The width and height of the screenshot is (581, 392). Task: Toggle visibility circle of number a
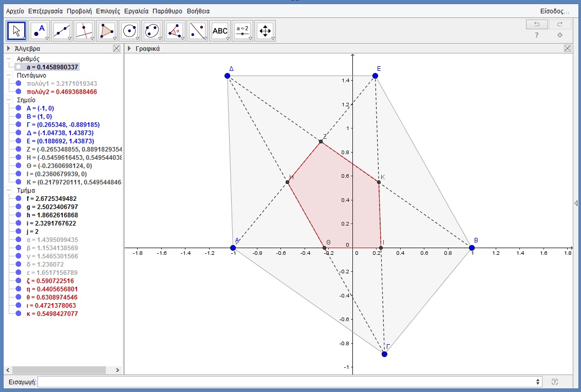tap(18, 67)
